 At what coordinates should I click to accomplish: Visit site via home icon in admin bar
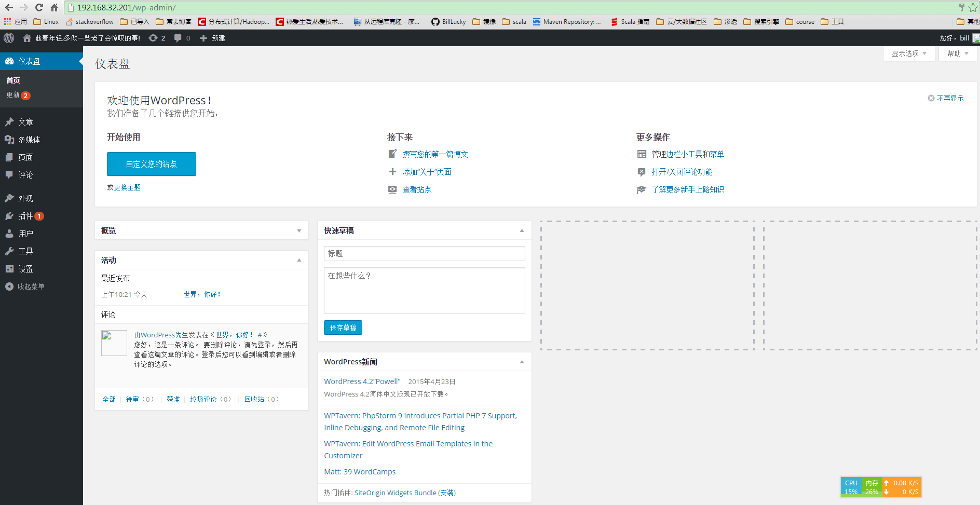click(x=27, y=38)
